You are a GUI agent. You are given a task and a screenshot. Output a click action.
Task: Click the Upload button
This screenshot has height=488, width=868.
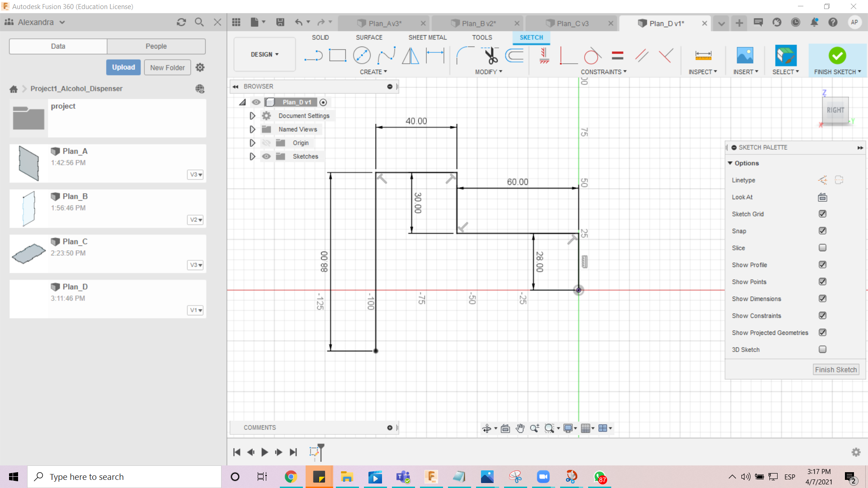click(x=123, y=67)
